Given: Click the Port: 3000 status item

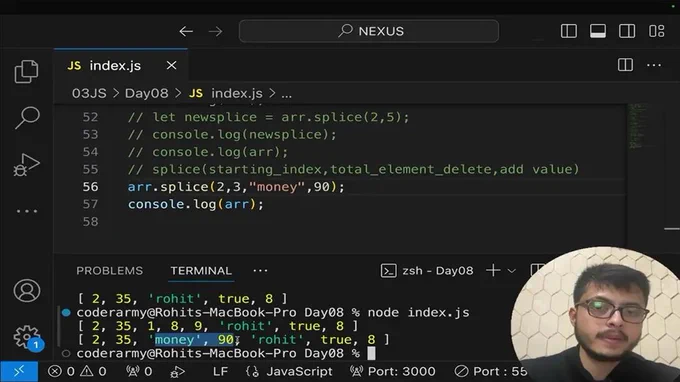Looking at the screenshot, I should point(392,372).
